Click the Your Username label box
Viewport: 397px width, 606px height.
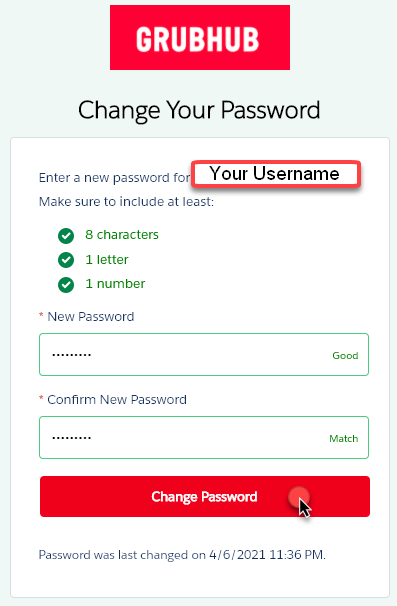coord(276,174)
